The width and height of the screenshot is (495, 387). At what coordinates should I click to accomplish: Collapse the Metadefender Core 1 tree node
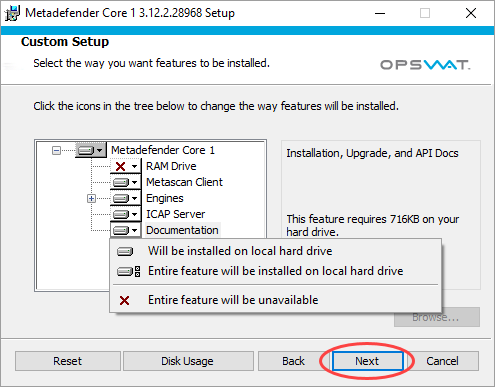(x=56, y=151)
